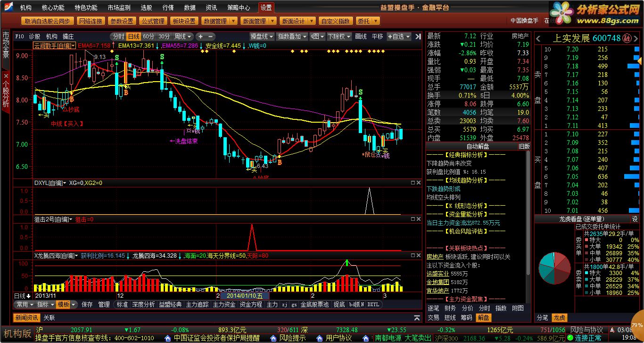Click the green 连接正常 connection status icon

(571, 338)
